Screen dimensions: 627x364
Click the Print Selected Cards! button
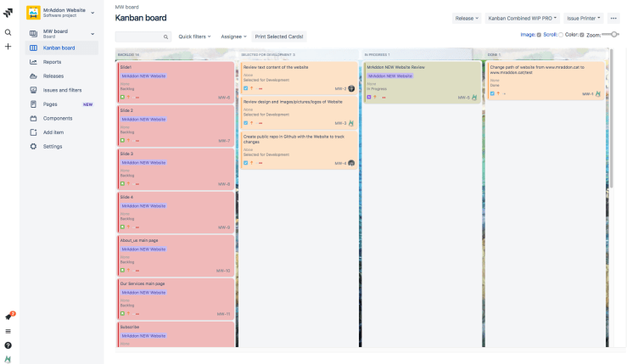[279, 36]
